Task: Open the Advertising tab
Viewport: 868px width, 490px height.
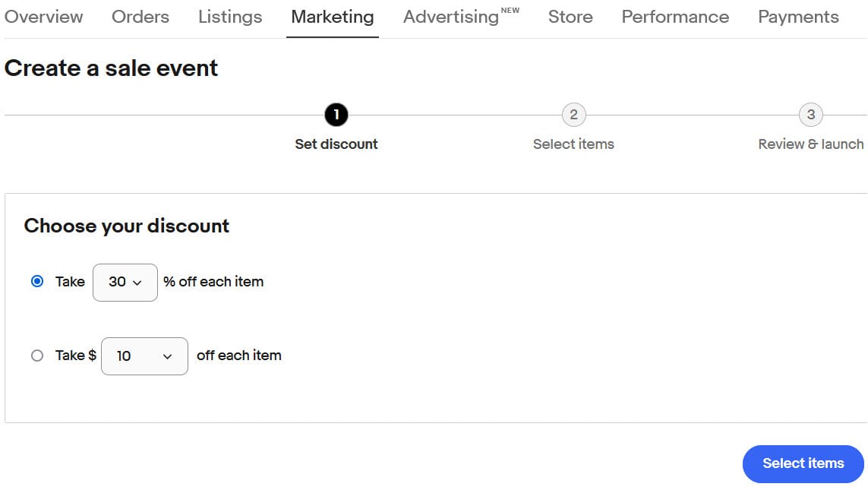Action: (451, 17)
